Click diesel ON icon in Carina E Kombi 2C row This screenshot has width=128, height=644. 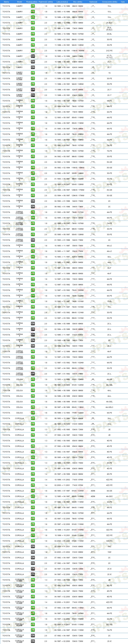33,240
